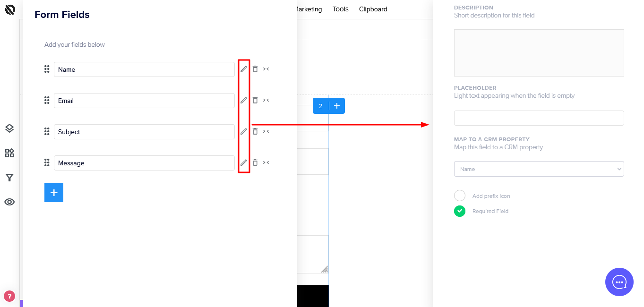The width and height of the screenshot is (644, 307).
Task: Delete the Message field with trash icon
Action: pos(255,162)
